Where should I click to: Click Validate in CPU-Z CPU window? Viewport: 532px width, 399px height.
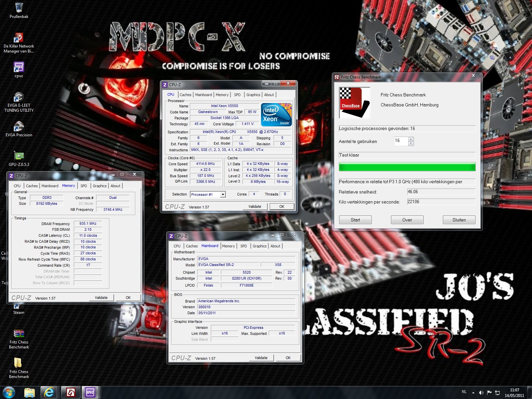(x=255, y=206)
